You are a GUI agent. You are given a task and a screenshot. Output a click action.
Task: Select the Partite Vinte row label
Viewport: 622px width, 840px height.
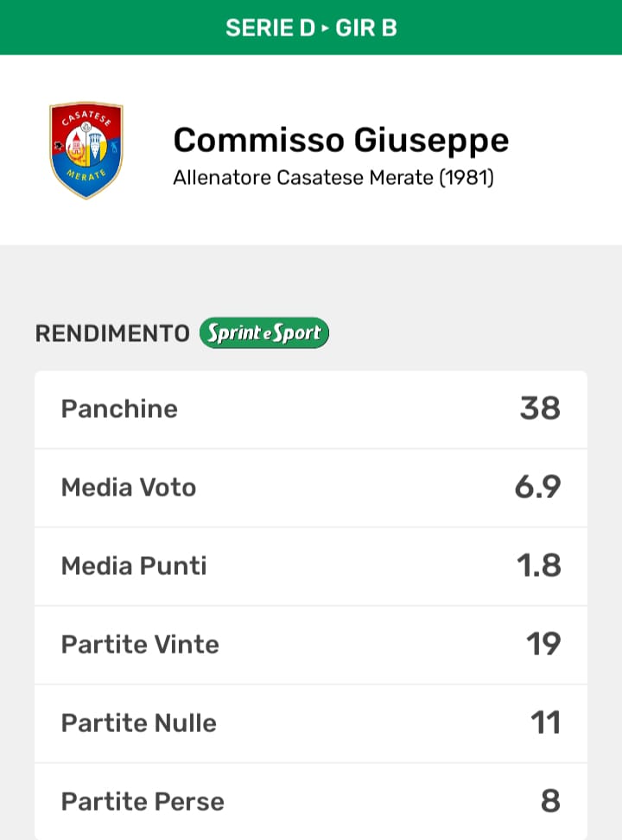[x=140, y=644]
